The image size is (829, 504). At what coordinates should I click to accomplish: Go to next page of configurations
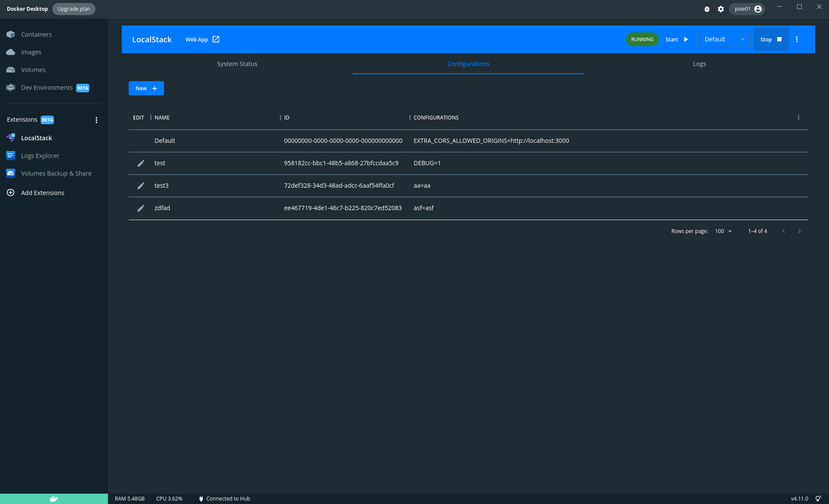click(x=799, y=231)
